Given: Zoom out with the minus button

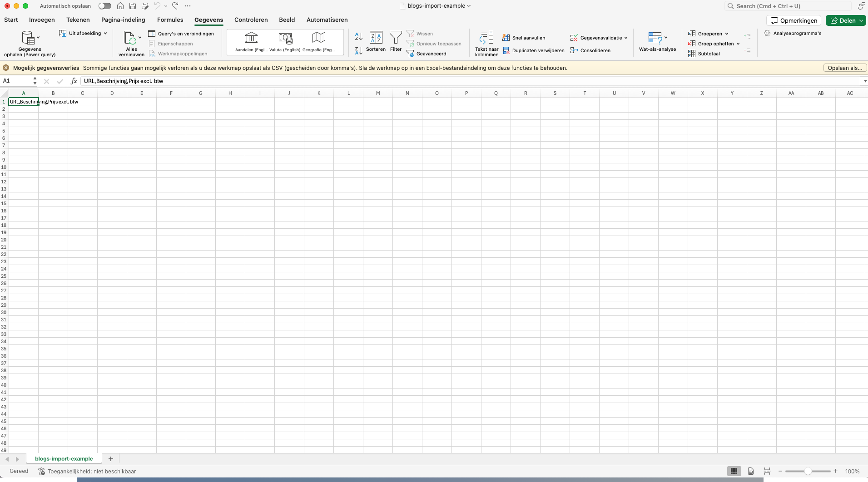Looking at the screenshot, I should (x=780, y=471).
